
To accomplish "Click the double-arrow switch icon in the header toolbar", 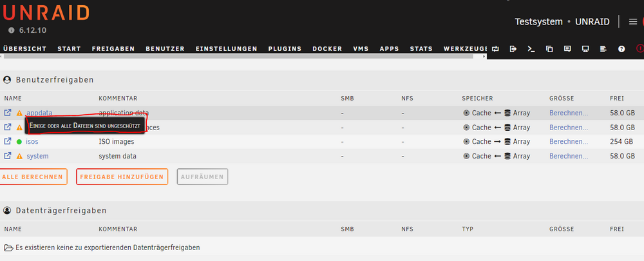I will coord(495,49).
